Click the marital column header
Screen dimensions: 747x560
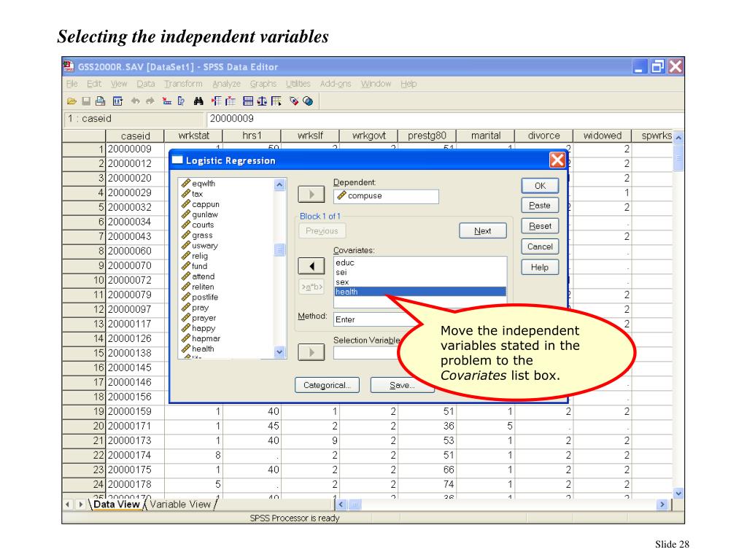485,136
